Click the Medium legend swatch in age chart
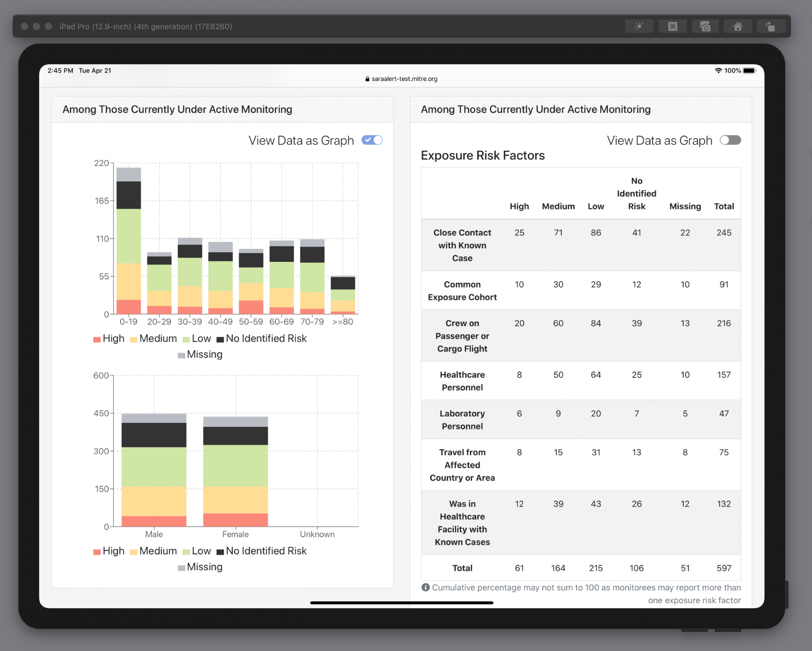Image resolution: width=812 pixels, height=651 pixels. click(134, 339)
